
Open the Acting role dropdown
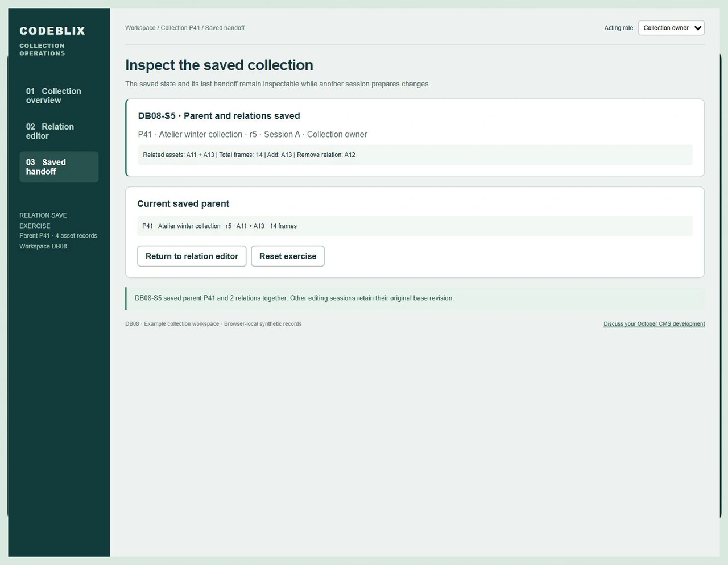671,28
